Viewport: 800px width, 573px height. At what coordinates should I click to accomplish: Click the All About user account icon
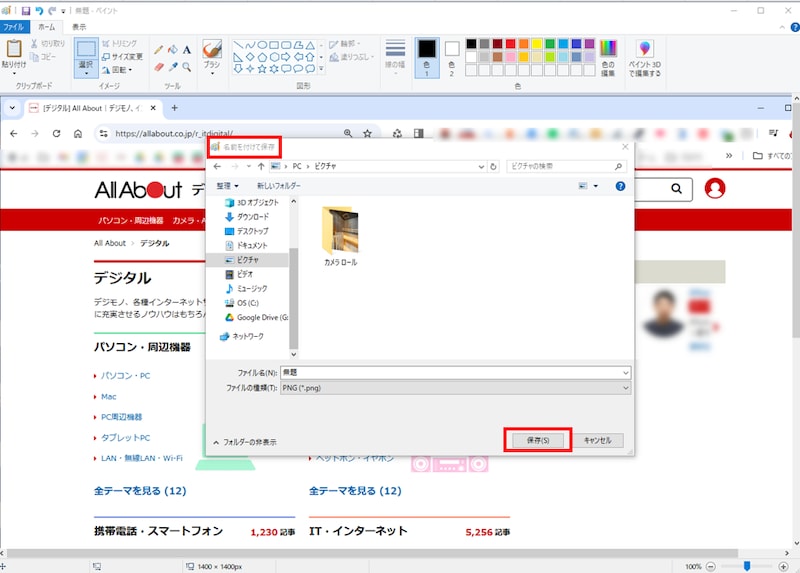pos(714,188)
